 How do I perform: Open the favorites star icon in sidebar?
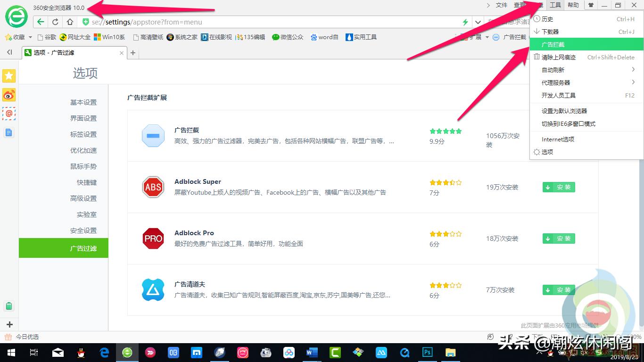9,75
